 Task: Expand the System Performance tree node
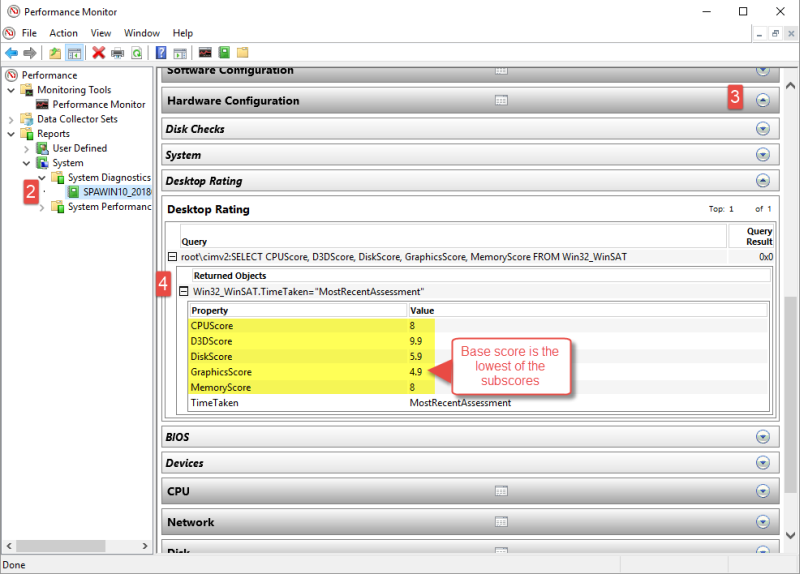click(42, 207)
